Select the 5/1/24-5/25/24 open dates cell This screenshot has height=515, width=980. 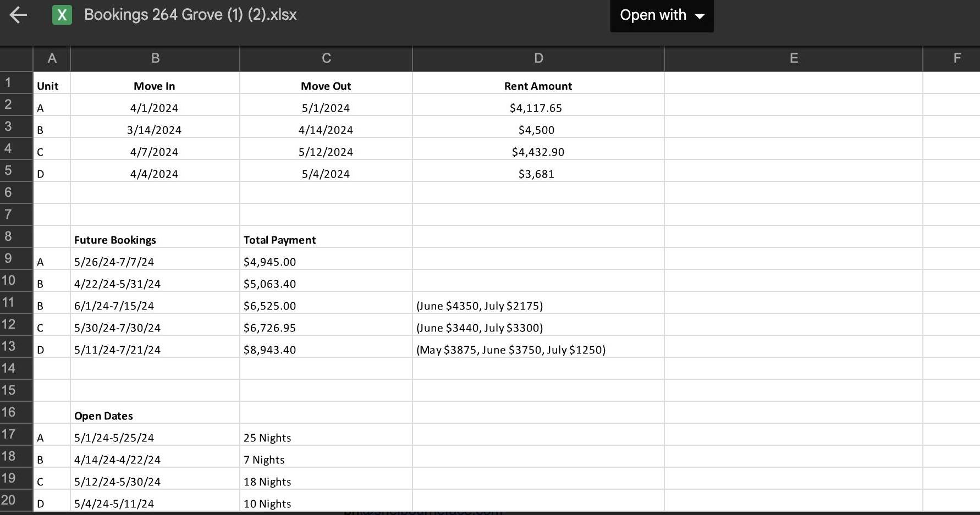(155, 435)
